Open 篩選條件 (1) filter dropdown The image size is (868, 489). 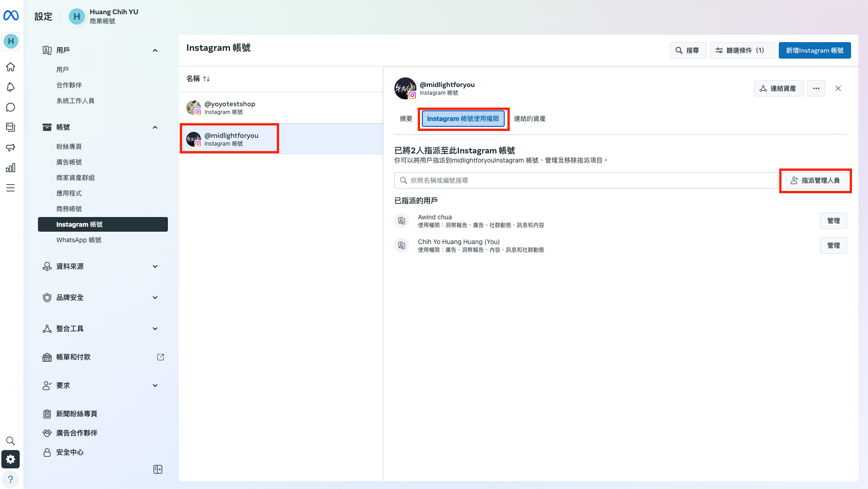coord(742,50)
